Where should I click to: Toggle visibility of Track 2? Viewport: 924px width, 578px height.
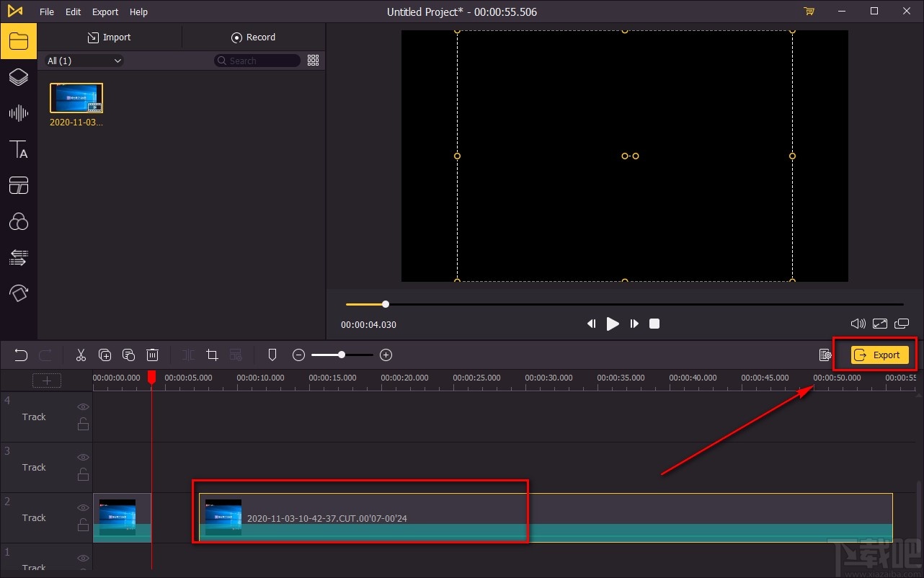click(83, 508)
